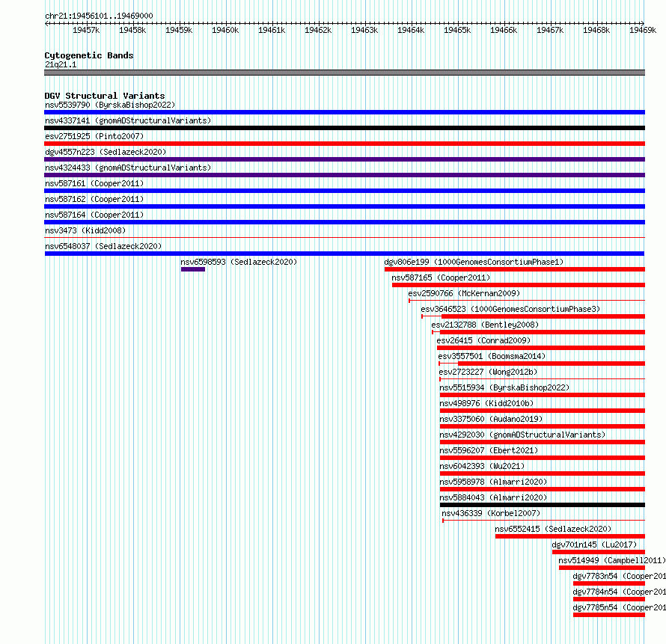Screen dimensions: 666x644
Task: Click the 19466k ruler tick label
Action: pos(504,30)
